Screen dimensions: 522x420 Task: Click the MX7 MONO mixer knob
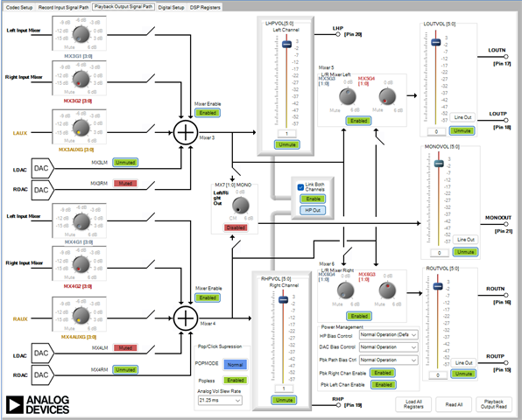[240, 205]
